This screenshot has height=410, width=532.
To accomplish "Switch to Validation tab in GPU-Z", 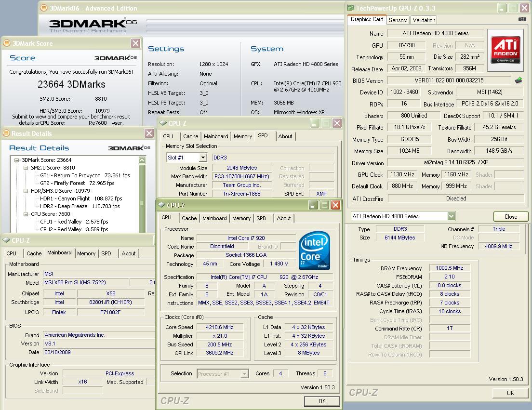I will point(424,20).
